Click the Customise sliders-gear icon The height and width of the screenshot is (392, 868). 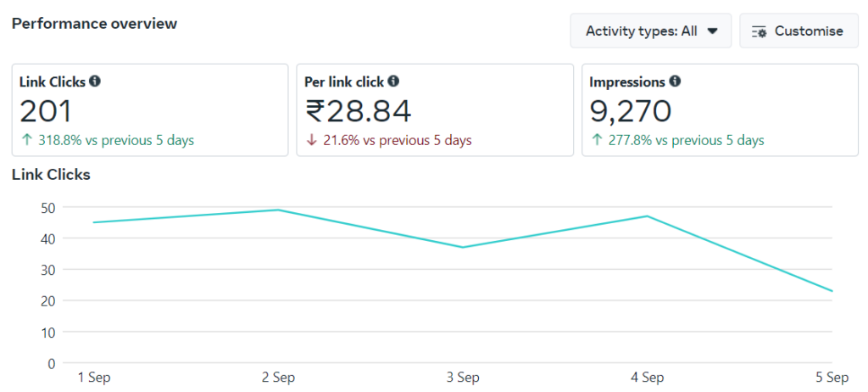click(x=759, y=31)
